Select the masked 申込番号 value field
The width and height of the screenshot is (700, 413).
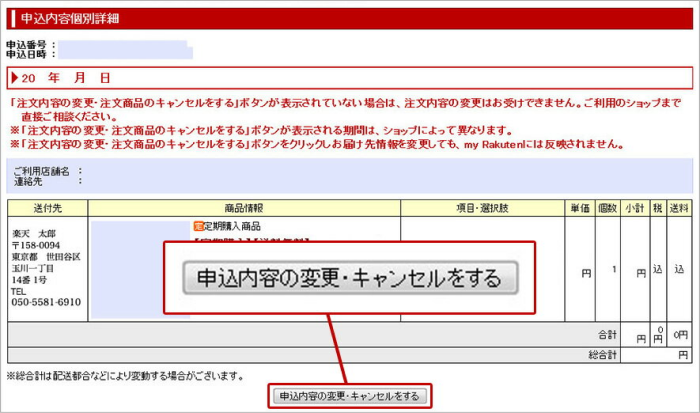[x=122, y=45]
